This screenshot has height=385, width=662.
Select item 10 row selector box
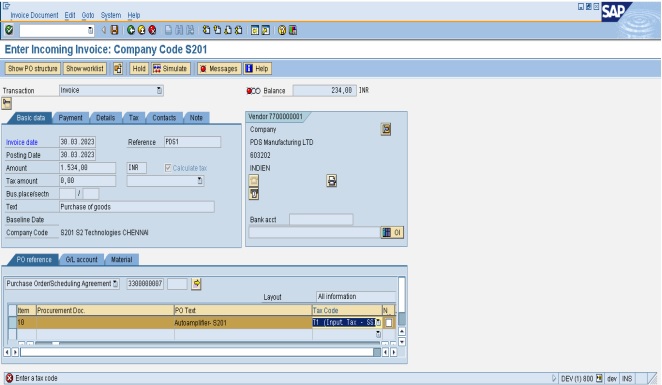click(12, 323)
